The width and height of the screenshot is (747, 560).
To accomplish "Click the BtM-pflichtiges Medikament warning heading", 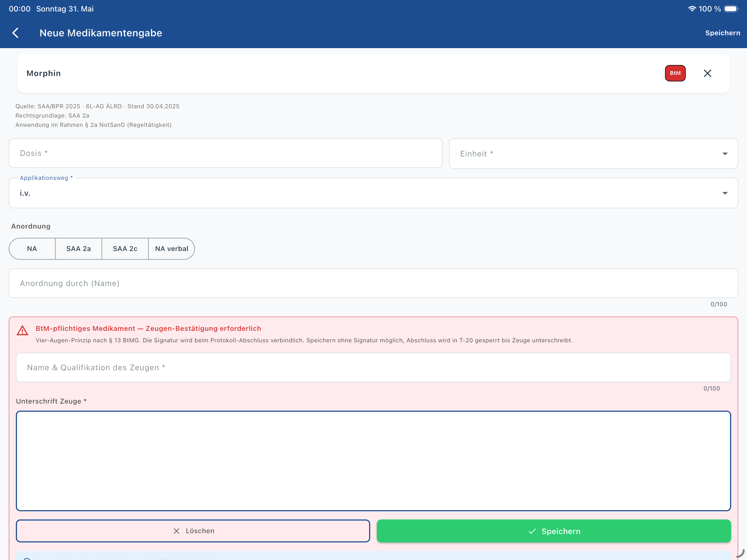I will coord(148,328).
